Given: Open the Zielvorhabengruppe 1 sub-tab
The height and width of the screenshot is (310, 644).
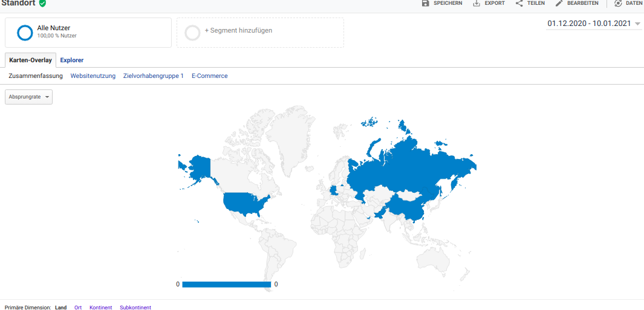Looking at the screenshot, I should coord(154,76).
